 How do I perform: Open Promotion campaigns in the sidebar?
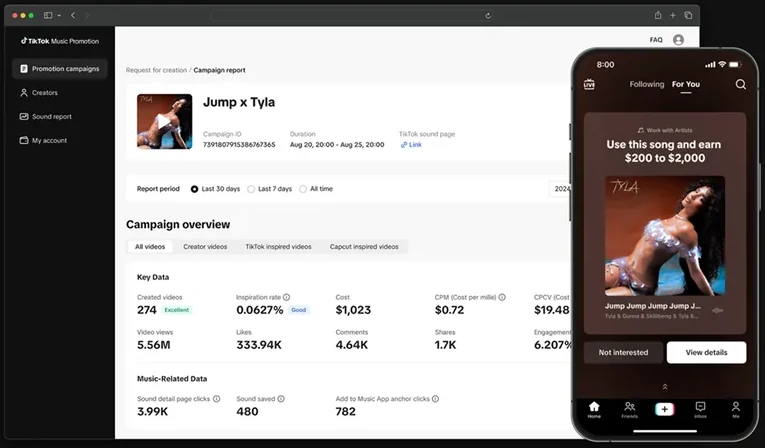tap(60, 69)
